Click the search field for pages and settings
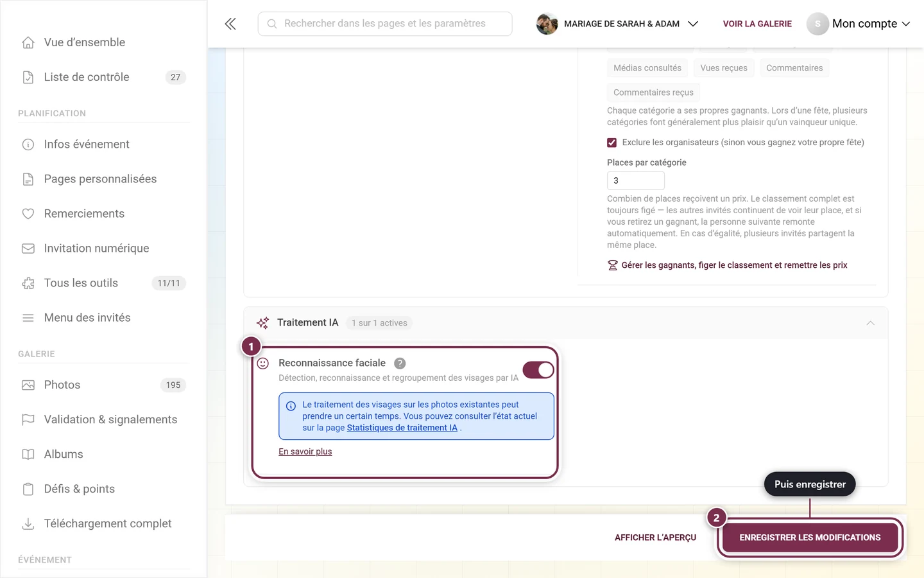Image resolution: width=924 pixels, height=578 pixels. point(385,24)
